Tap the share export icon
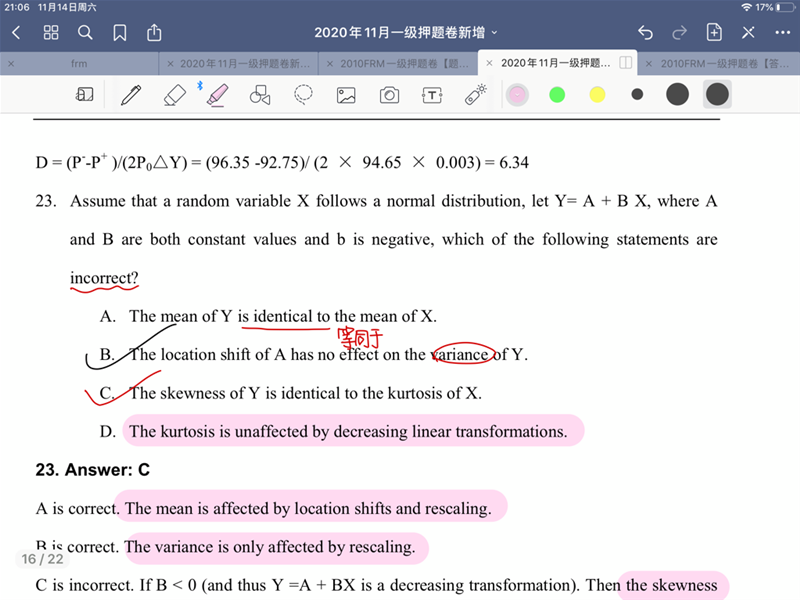 click(x=154, y=33)
